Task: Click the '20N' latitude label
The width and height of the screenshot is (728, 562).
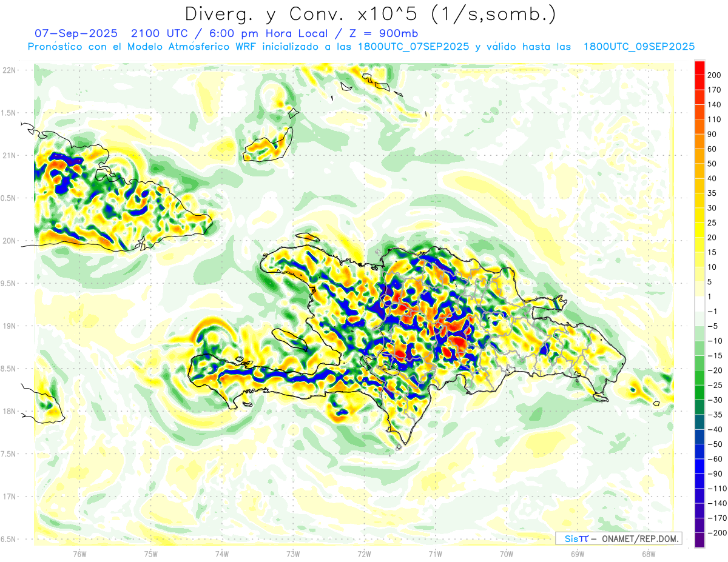Action: (9, 241)
